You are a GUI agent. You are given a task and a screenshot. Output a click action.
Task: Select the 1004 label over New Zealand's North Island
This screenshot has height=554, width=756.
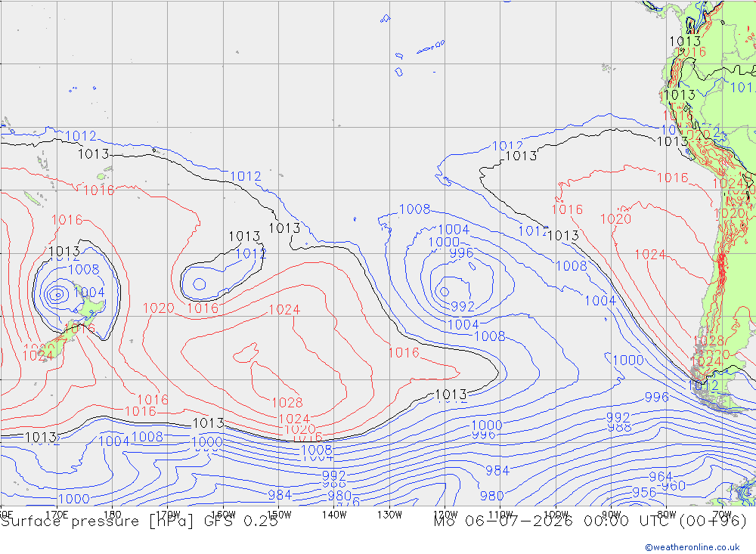[x=89, y=292]
